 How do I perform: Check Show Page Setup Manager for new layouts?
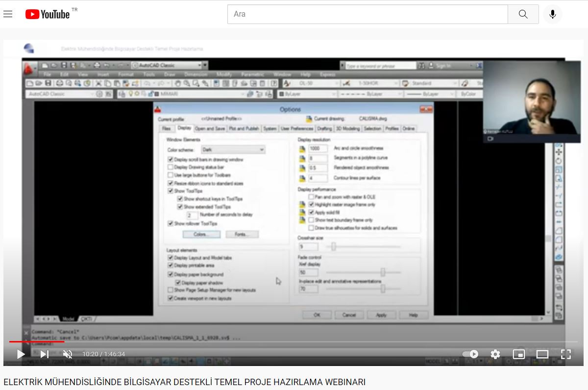pyautogui.click(x=171, y=291)
